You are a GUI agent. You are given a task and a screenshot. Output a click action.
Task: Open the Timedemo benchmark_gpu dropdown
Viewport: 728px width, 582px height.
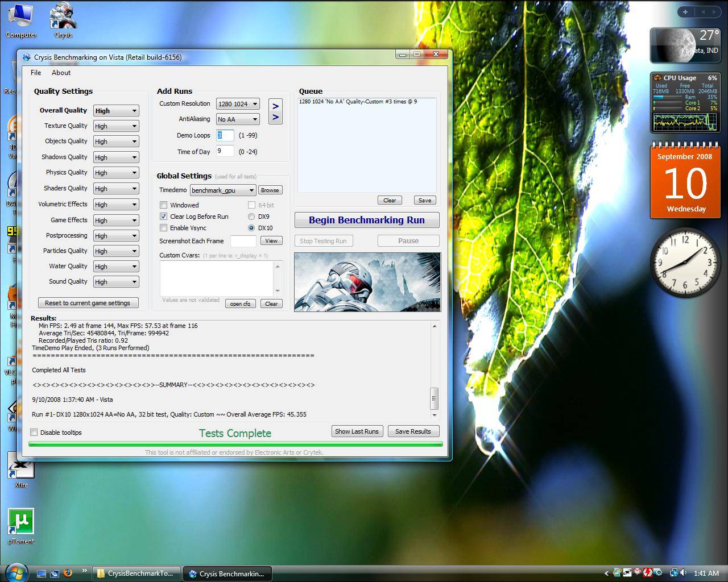(x=222, y=190)
